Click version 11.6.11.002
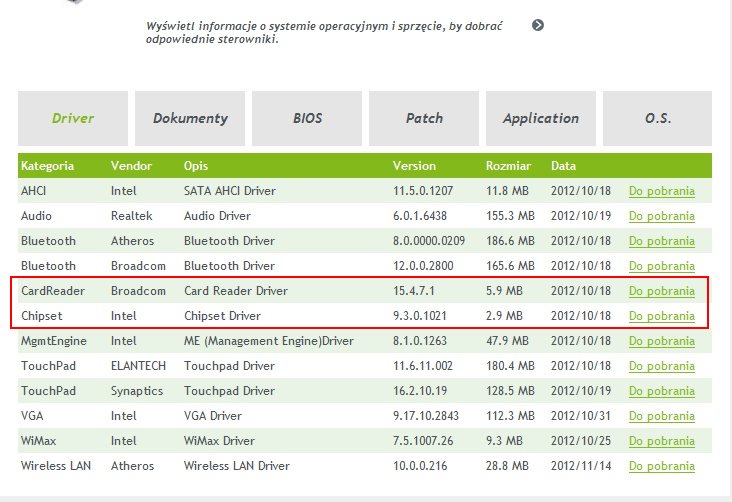 pos(423,366)
